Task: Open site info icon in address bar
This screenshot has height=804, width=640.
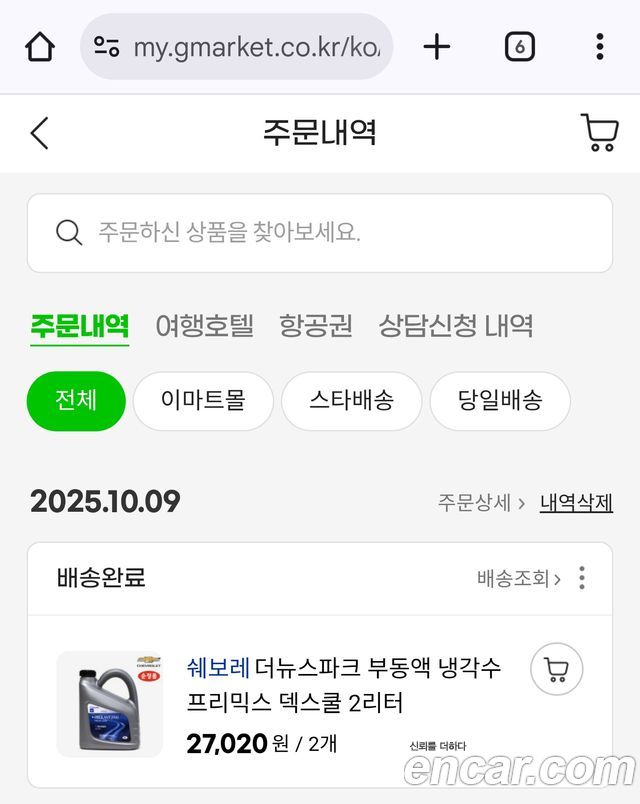Action: 107,47
